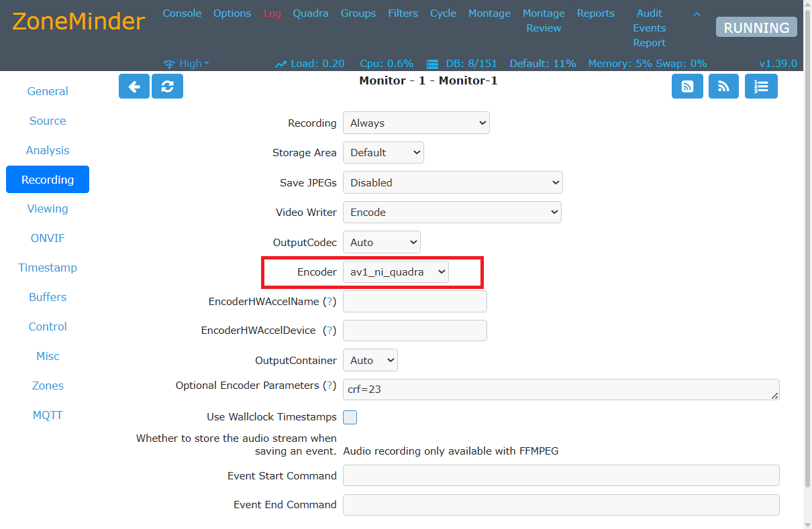Image resolution: width=812 pixels, height=529 pixels.
Task: Expand the Video Writer dropdown
Action: click(x=452, y=213)
